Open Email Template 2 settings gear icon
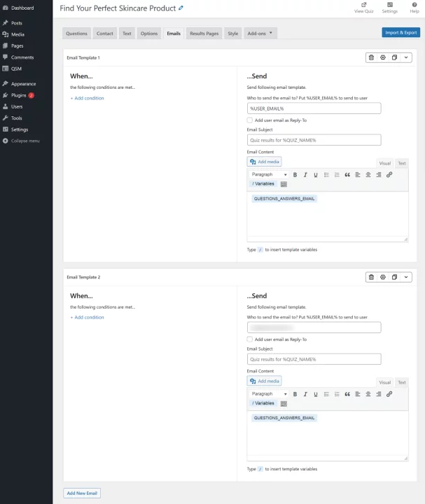 tap(383, 277)
